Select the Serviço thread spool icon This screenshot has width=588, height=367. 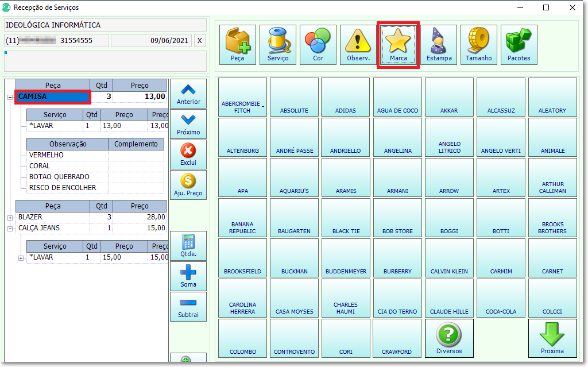coord(278,45)
